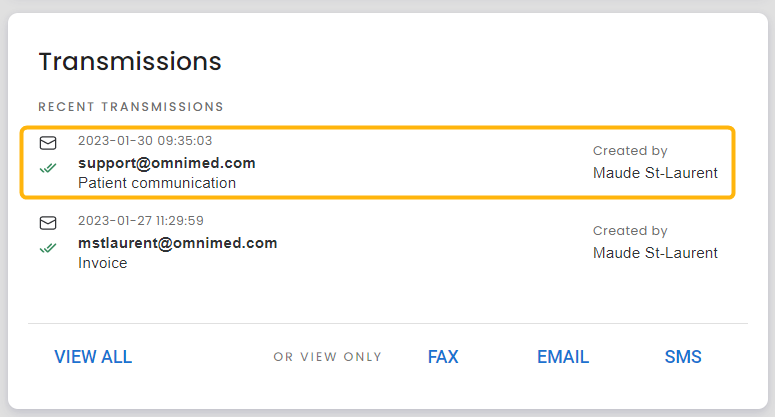Filter transmissions by Fax
775x417 pixels.
[443, 357]
